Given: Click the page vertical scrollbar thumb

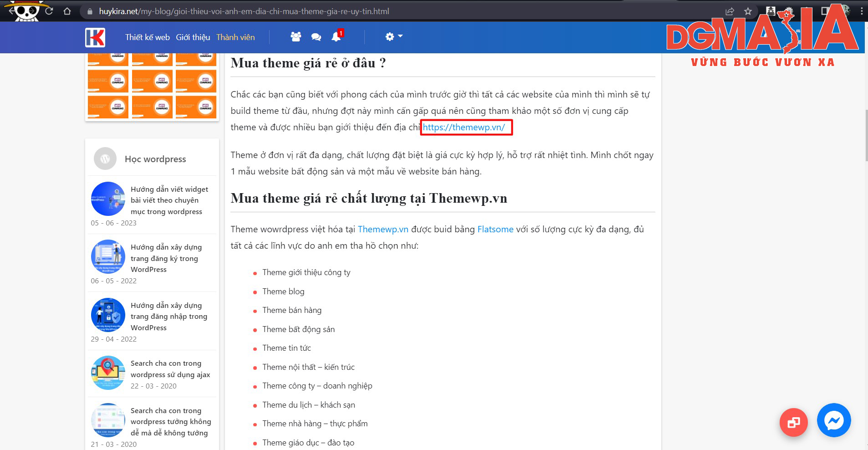Looking at the screenshot, I should coord(866,135).
